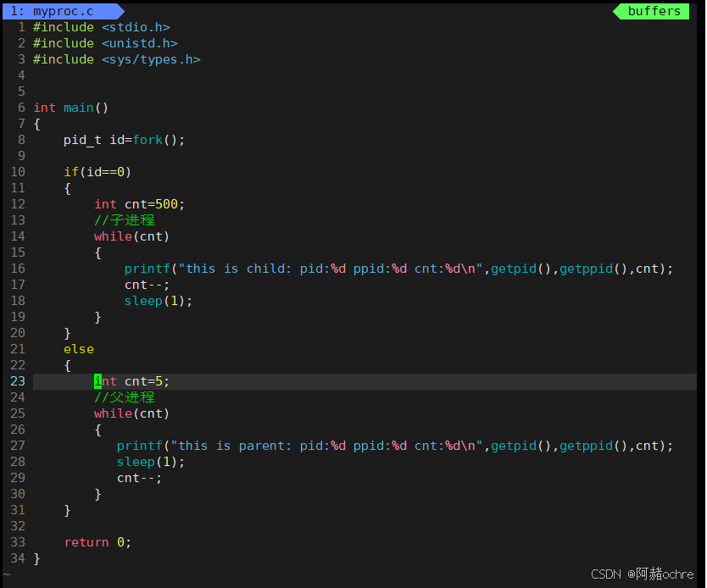This screenshot has height=588, width=707.
Task: Click the green buffers label
Action: coord(654,11)
